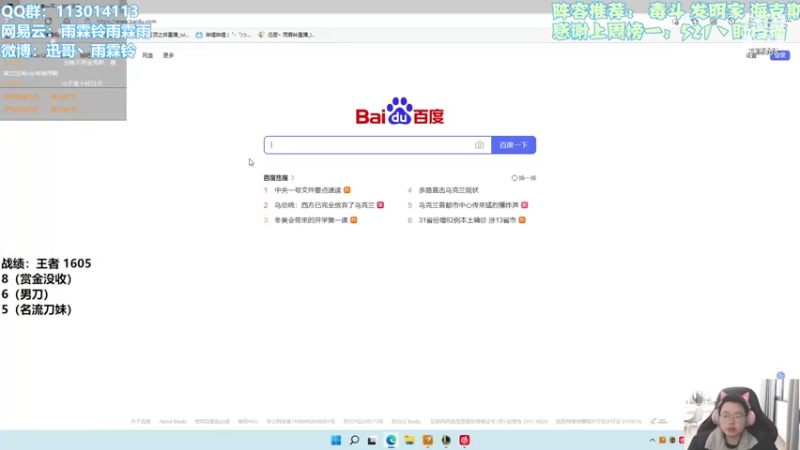The width and height of the screenshot is (800, 450).
Task: Click the bilibili bookmark in bookmarks bar
Action: pyautogui.click(x=223, y=35)
